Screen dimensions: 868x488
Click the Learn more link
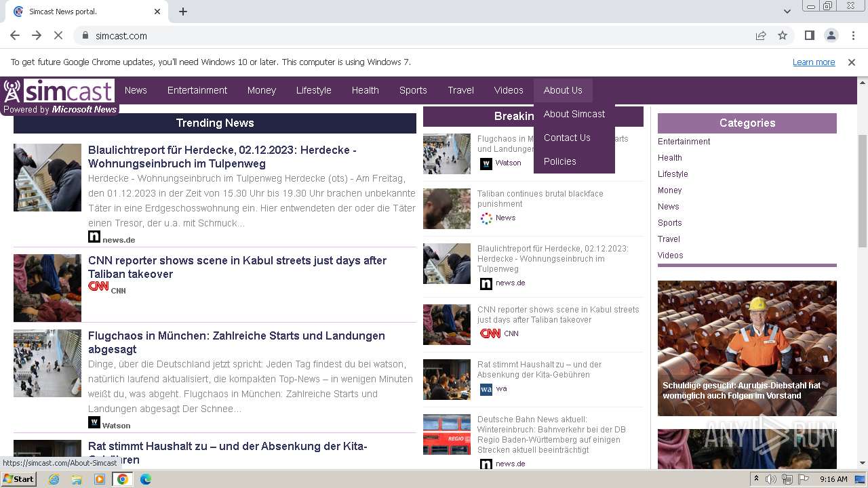point(814,62)
